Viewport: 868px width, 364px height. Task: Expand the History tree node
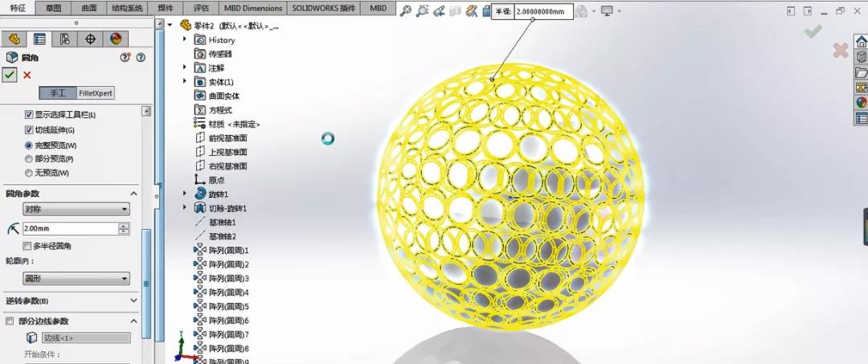185,40
